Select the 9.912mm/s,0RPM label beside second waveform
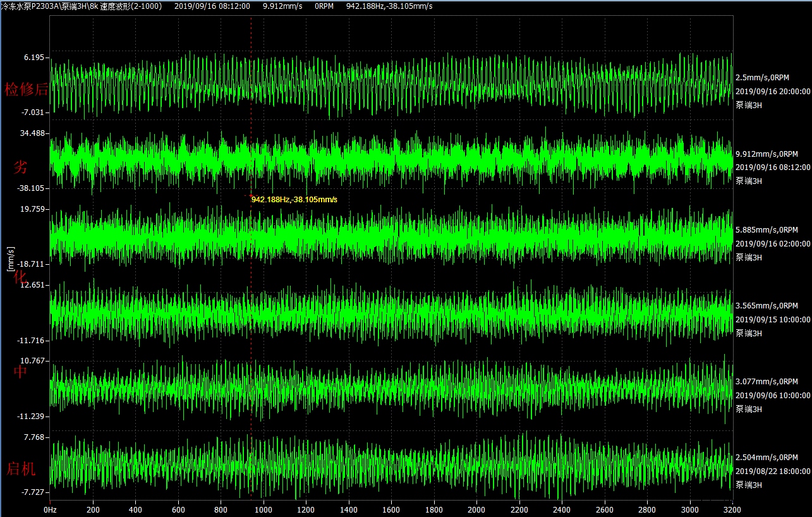812x517 pixels. [x=767, y=154]
